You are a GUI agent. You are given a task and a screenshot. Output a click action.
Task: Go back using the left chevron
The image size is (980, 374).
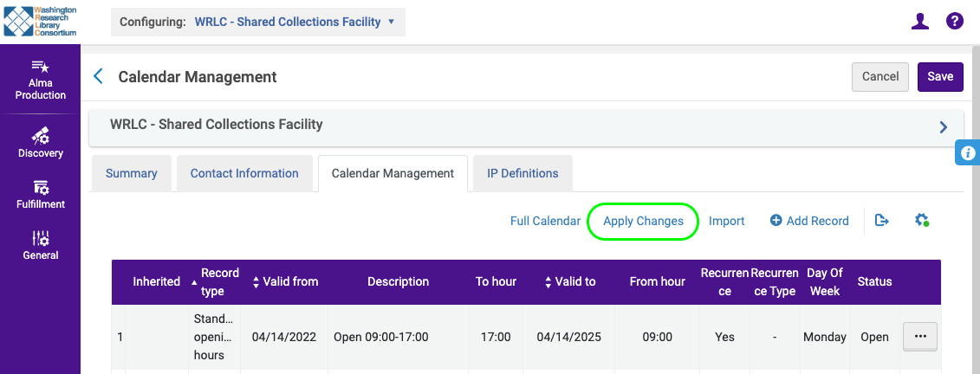click(98, 77)
